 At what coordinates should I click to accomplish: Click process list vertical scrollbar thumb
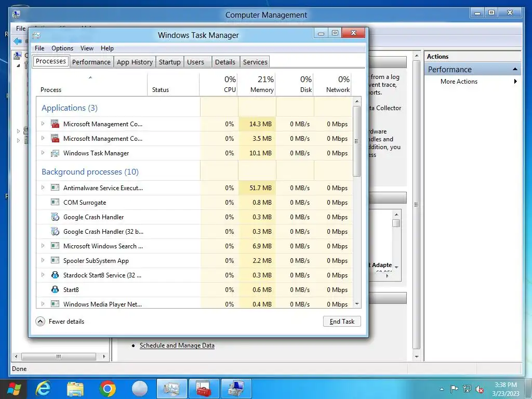356,141
